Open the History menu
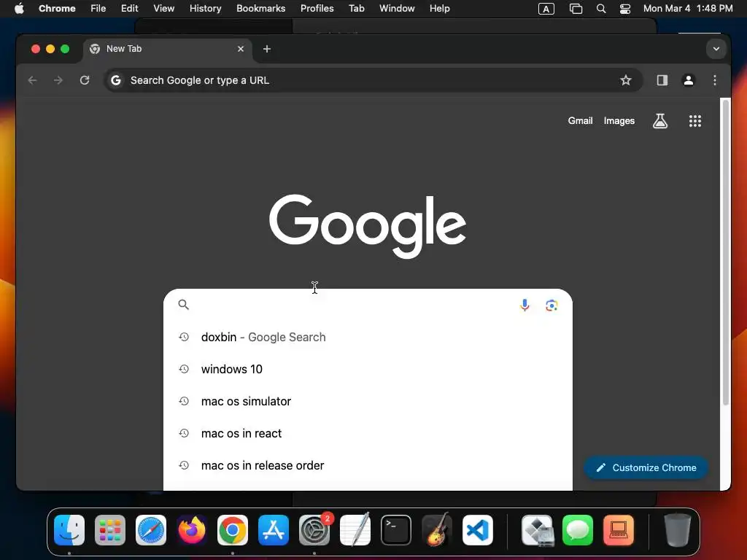 coord(205,9)
